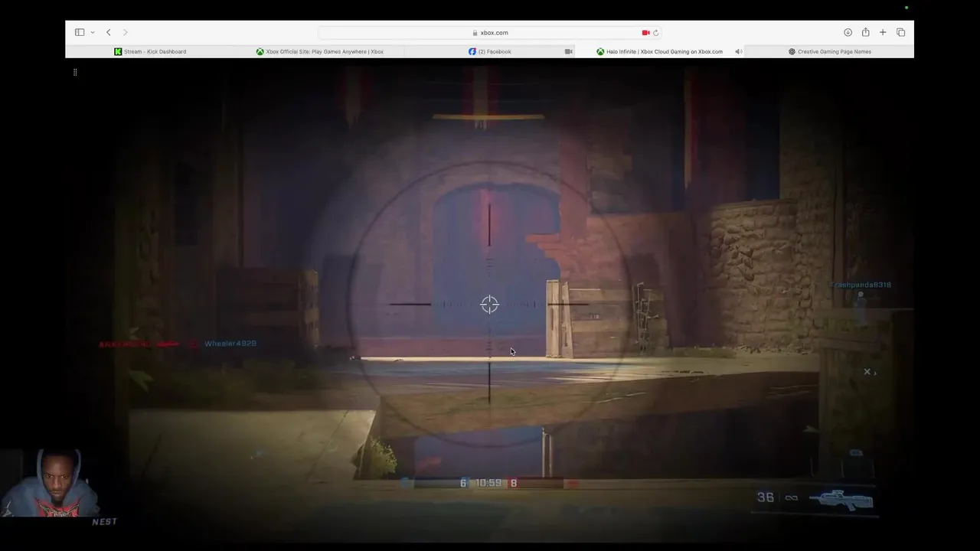Viewport: 980px width, 551px height.
Task: Switch to Stream - Kick Dashboard tab
Action: (x=150, y=51)
